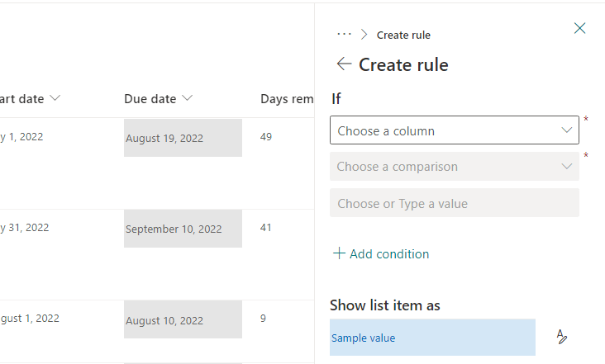The image size is (605, 364).
Task: Click the chevron in Choose a column
Action: click(x=566, y=130)
